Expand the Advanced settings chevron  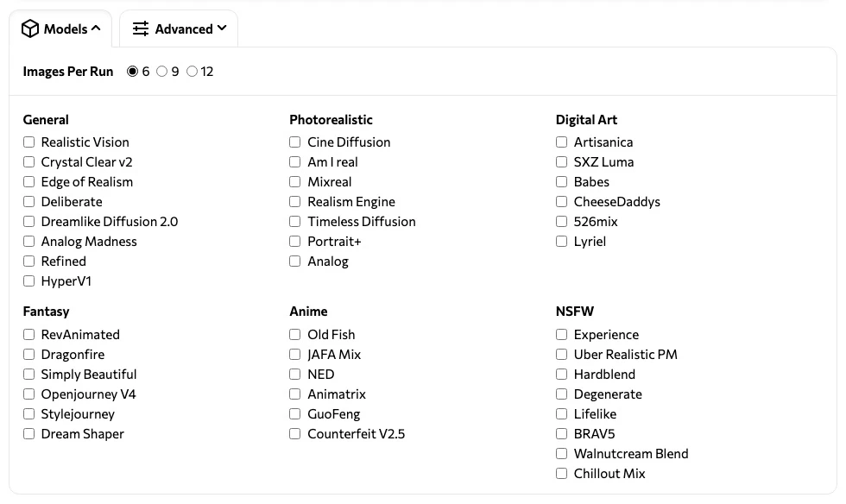(222, 28)
